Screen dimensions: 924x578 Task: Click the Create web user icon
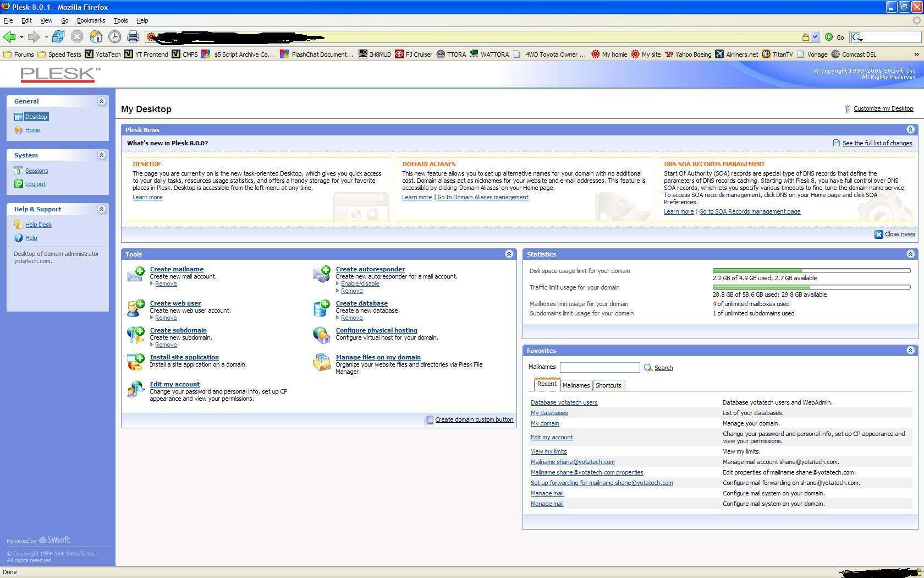tap(136, 308)
